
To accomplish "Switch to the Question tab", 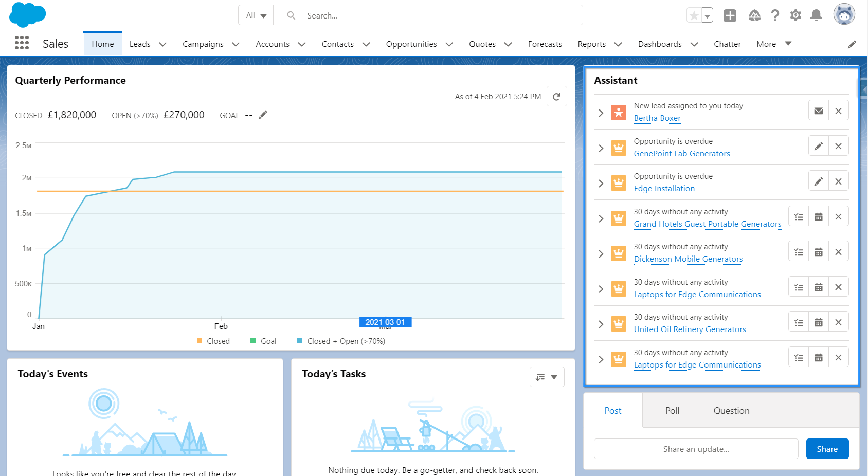I will tap(731, 410).
